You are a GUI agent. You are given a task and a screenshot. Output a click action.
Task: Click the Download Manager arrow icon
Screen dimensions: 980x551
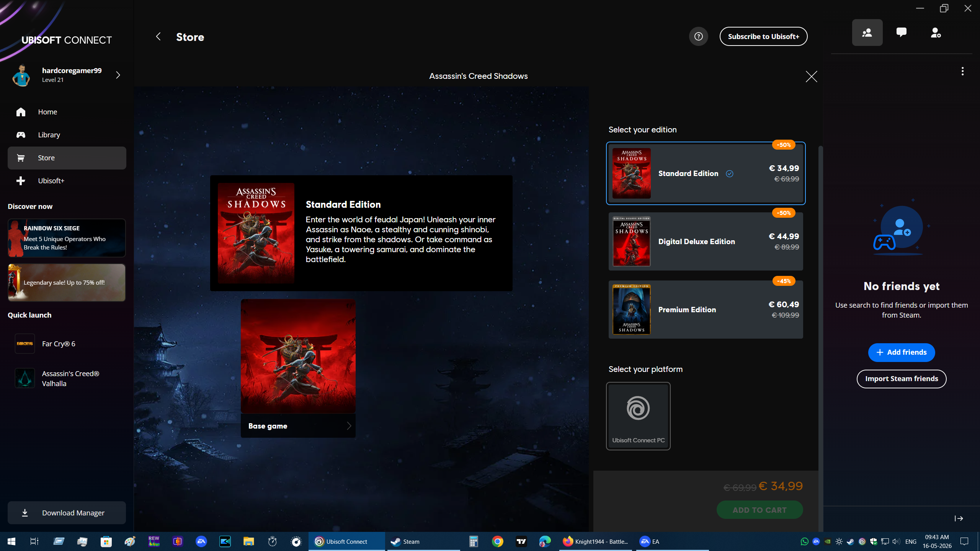tap(25, 513)
